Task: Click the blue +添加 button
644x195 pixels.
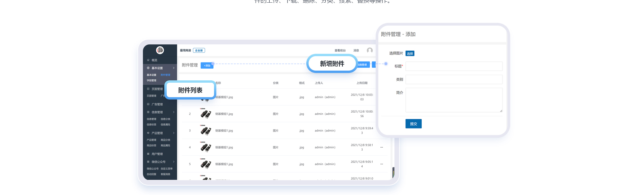Action: [207, 66]
